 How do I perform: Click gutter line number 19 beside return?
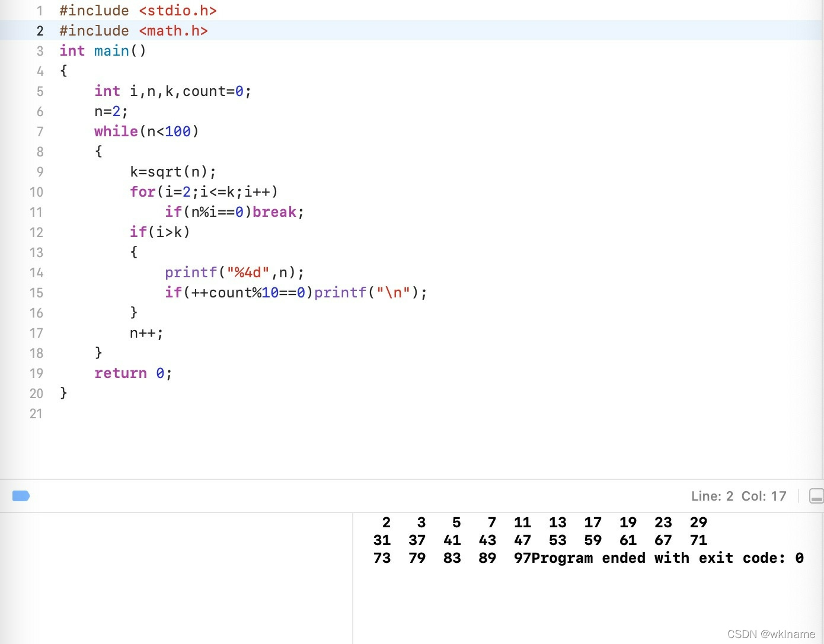point(36,373)
